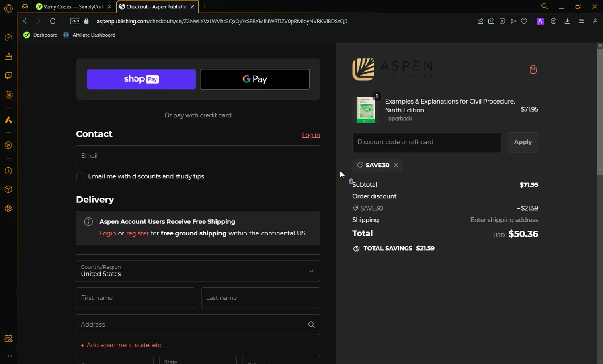Screen dimensions: 603x364
Task: Open the Downloads icon
Action: [567, 21]
